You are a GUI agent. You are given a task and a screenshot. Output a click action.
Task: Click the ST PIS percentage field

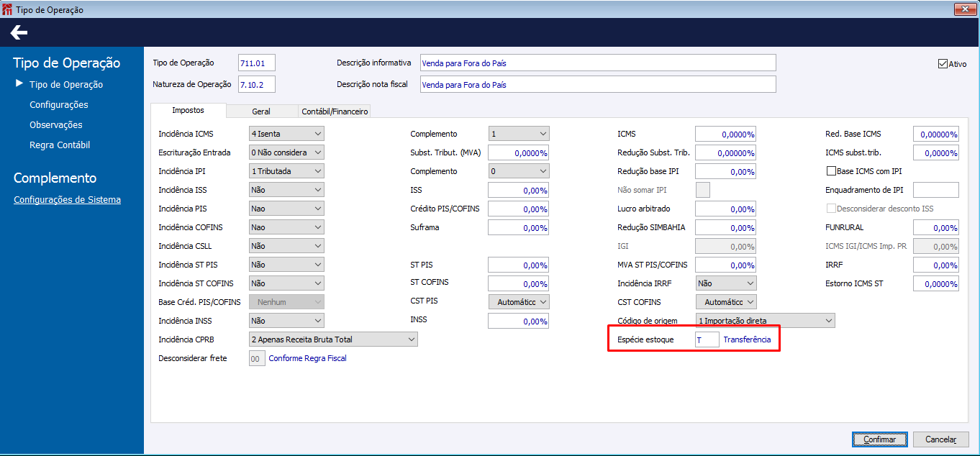[519, 265]
